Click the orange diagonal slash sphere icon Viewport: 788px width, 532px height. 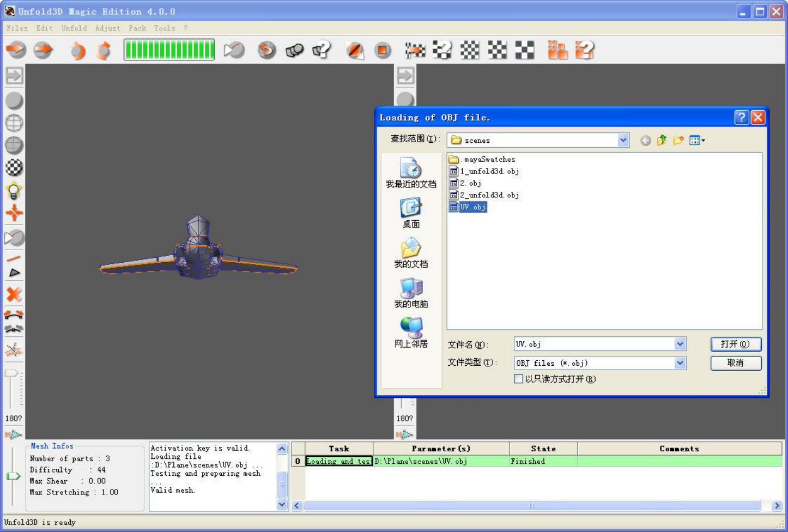[x=355, y=50]
